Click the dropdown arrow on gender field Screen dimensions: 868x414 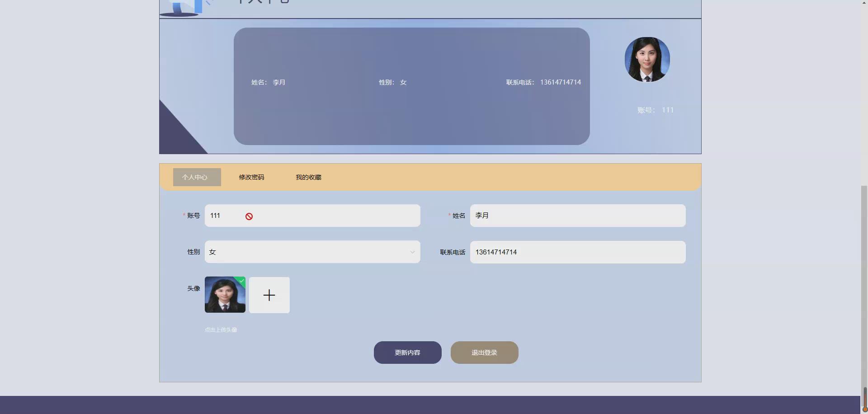(412, 252)
